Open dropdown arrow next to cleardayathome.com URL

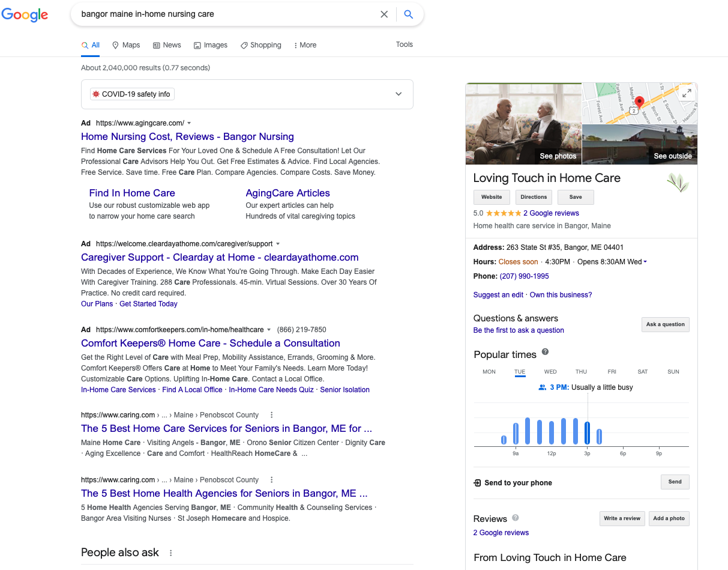[x=278, y=244]
